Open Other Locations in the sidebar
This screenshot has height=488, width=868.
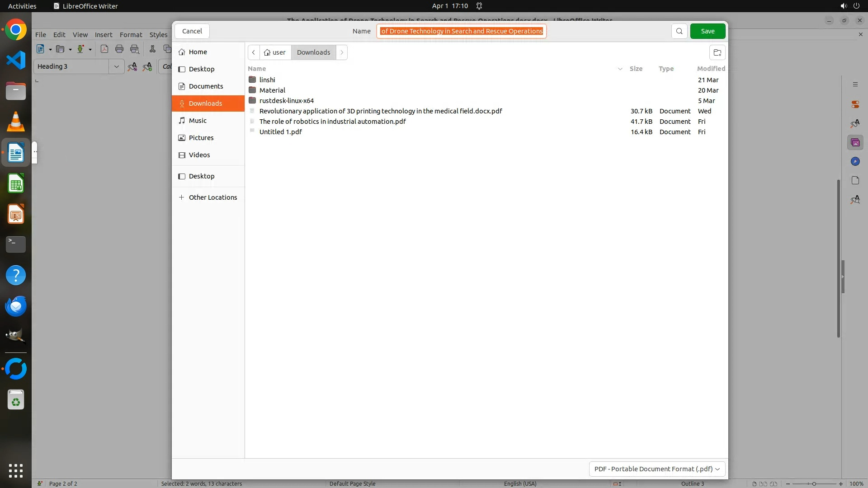(212, 197)
